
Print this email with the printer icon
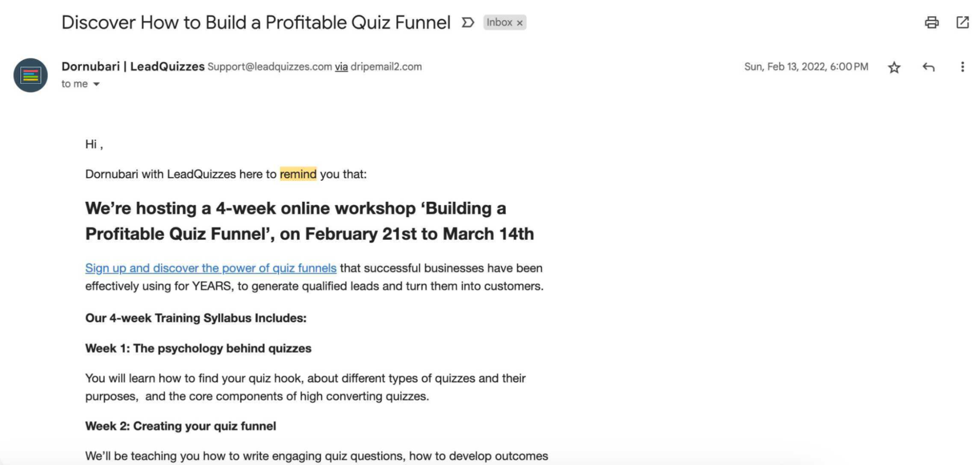(931, 23)
